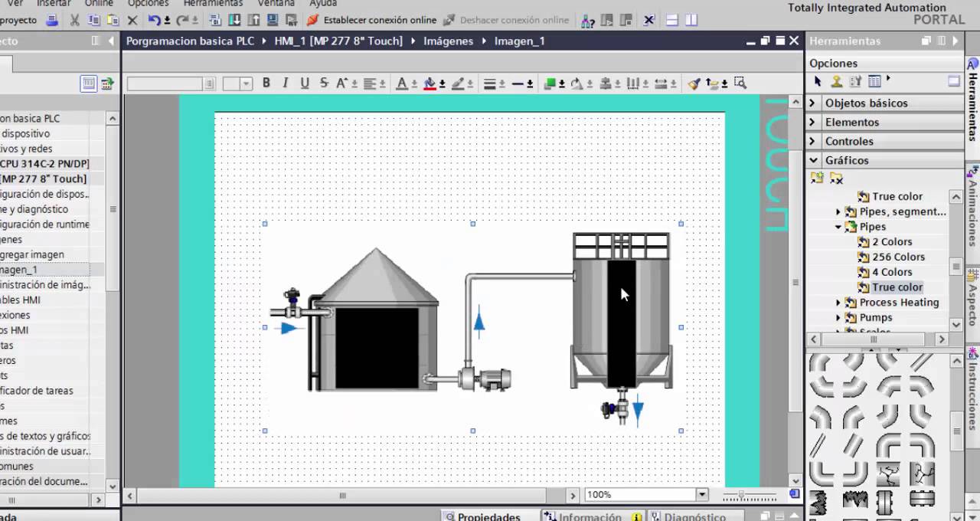The width and height of the screenshot is (980, 521).
Task: Expand Pipes, segment... folder
Action: click(x=838, y=211)
